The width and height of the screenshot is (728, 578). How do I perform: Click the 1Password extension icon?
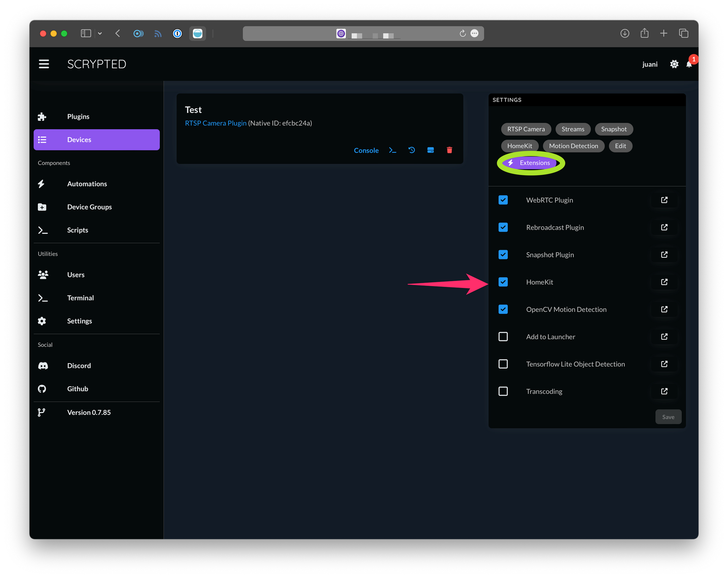(177, 33)
